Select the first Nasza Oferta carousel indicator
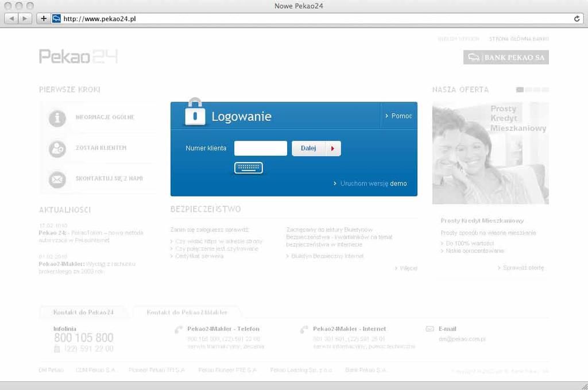 click(520, 90)
